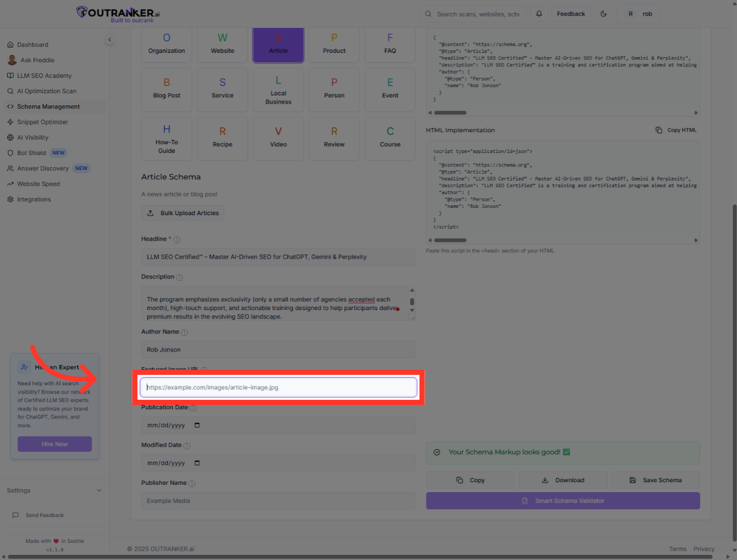Select Schema Management in sidebar
Viewport: 737px width, 560px height.
point(54,107)
